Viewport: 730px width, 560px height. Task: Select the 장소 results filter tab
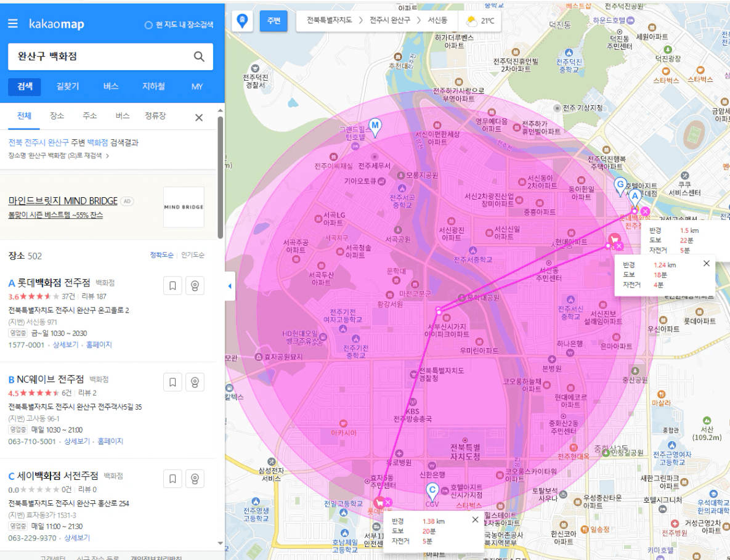[57, 116]
